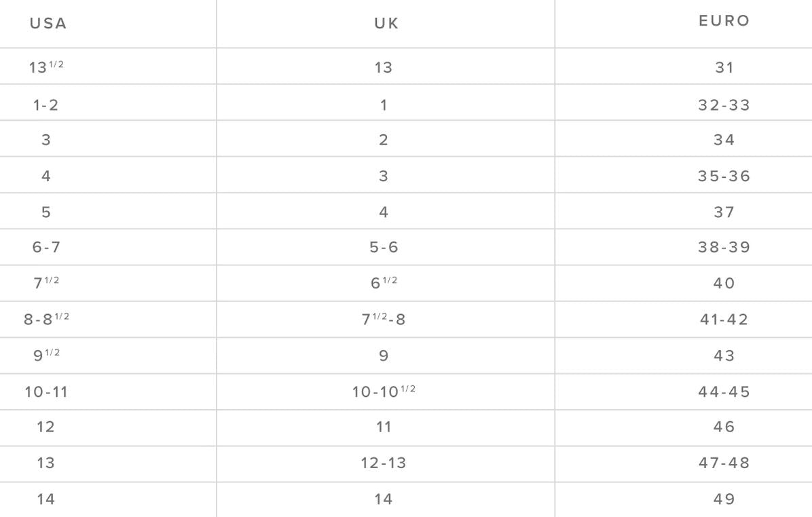Image resolution: width=812 pixels, height=517 pixels.
Task: Click EURO size 34 value
Action: pos(724,140)
